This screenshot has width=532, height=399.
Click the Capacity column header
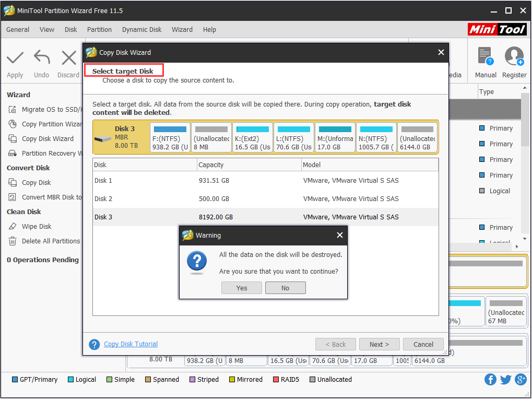point(249,165)
